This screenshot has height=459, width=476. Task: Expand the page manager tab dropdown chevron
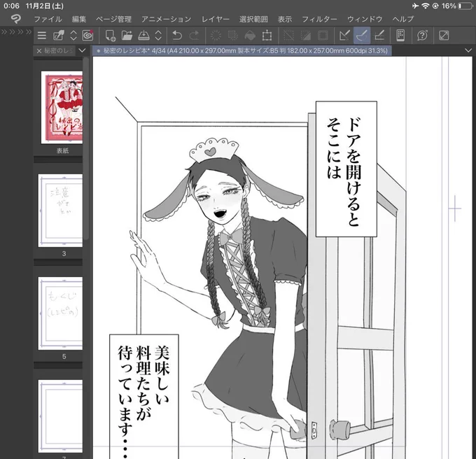pyautogui.click(x=82, y=50)
